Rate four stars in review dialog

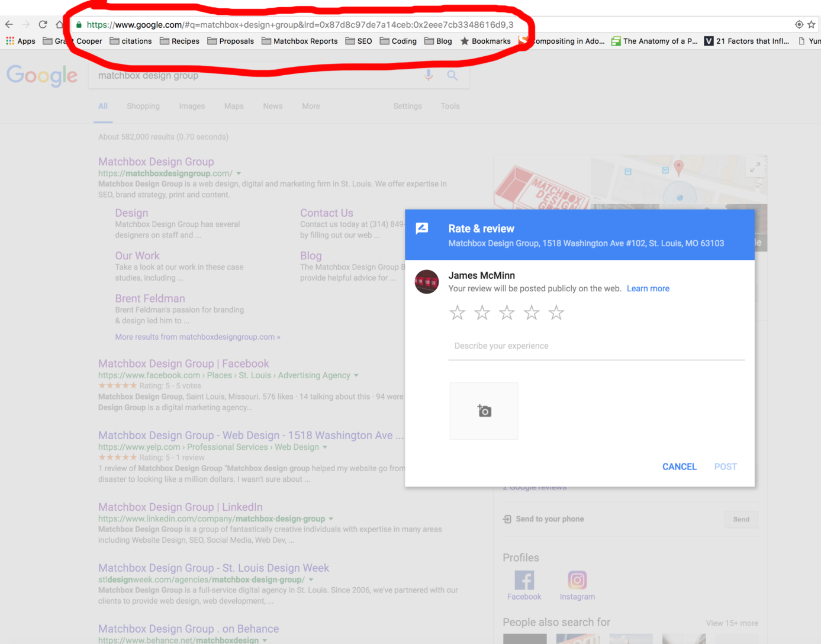[x=532, y=313]
